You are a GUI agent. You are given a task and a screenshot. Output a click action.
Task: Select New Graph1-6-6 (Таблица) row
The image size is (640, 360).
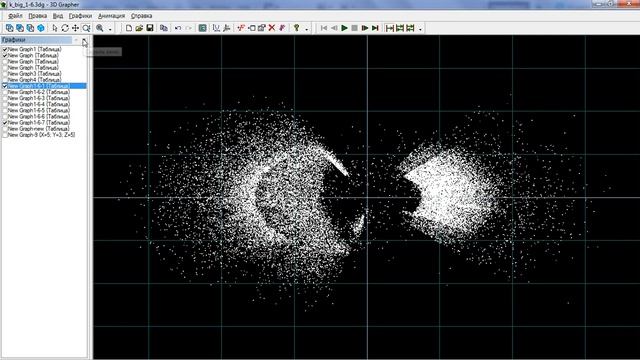39,117
